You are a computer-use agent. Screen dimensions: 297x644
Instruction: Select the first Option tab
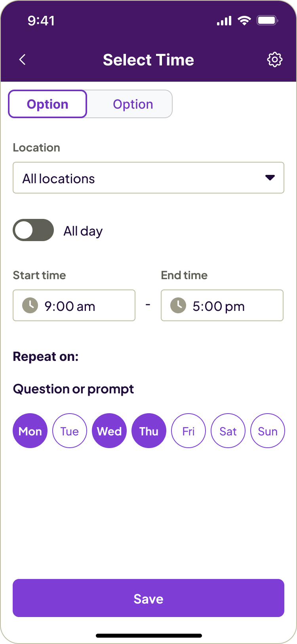(48, 104)
